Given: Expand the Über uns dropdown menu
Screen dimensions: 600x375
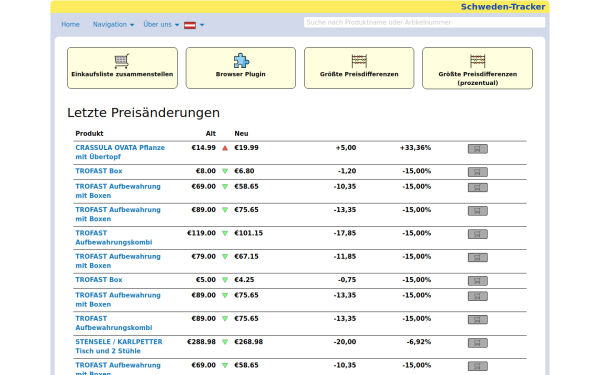Looking at the screenshot, I should pyautogui.click(x=161, y=24).
